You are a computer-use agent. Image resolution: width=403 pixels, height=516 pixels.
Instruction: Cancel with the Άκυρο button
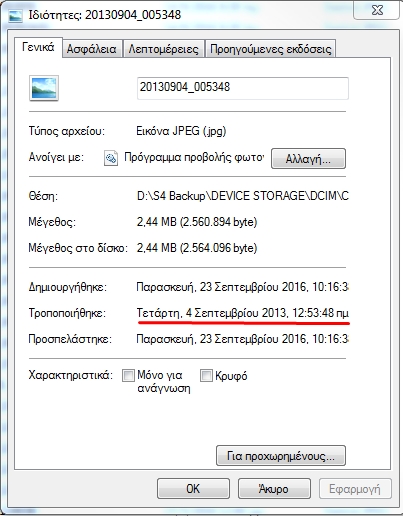(x=274, y=489)
